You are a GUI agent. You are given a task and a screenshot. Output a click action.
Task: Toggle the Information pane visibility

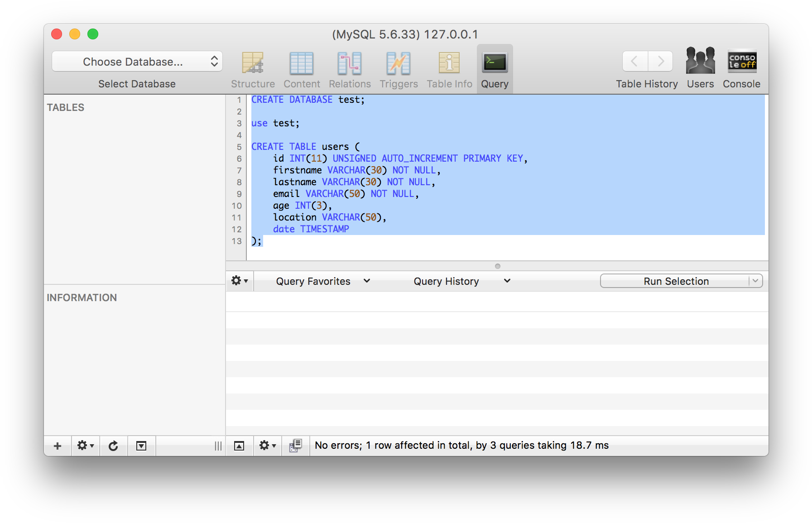coord(141,446)
